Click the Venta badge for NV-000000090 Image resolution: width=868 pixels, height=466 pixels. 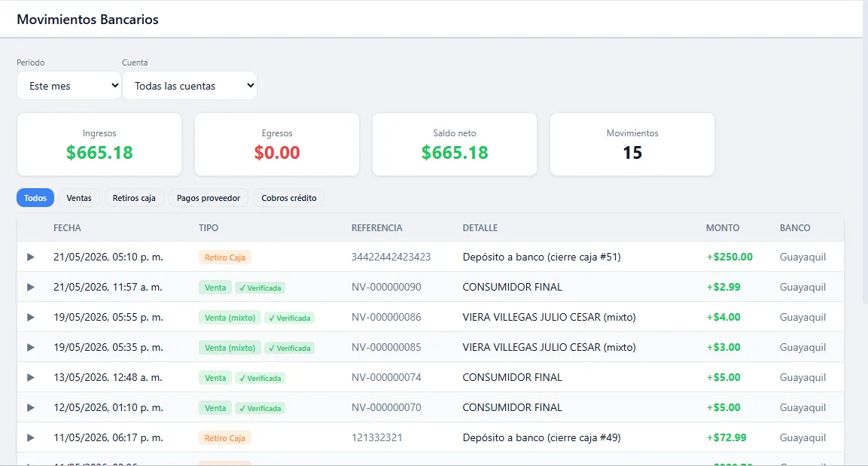click(215, 288)
